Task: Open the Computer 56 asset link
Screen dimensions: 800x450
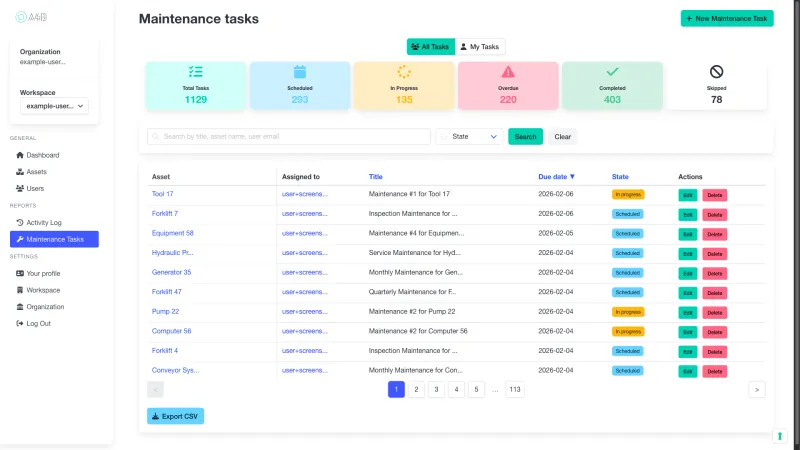Action: tap(171, 331)
